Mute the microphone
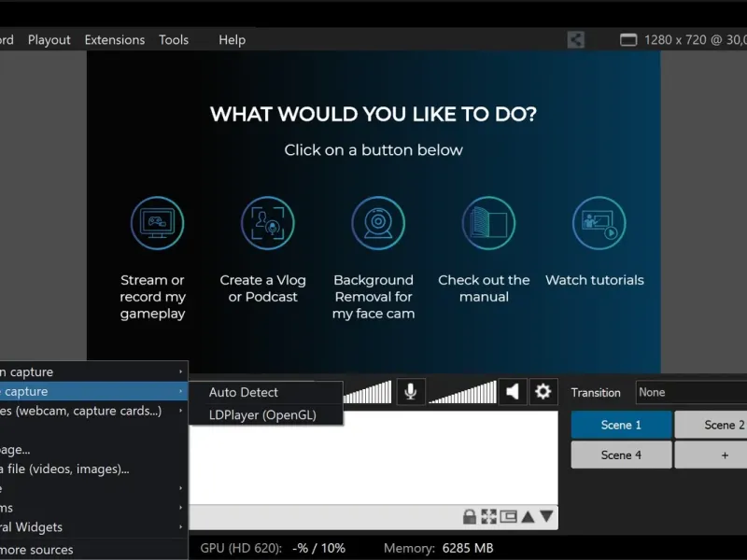Screen dimensions: 747x560 click(411, 392)
